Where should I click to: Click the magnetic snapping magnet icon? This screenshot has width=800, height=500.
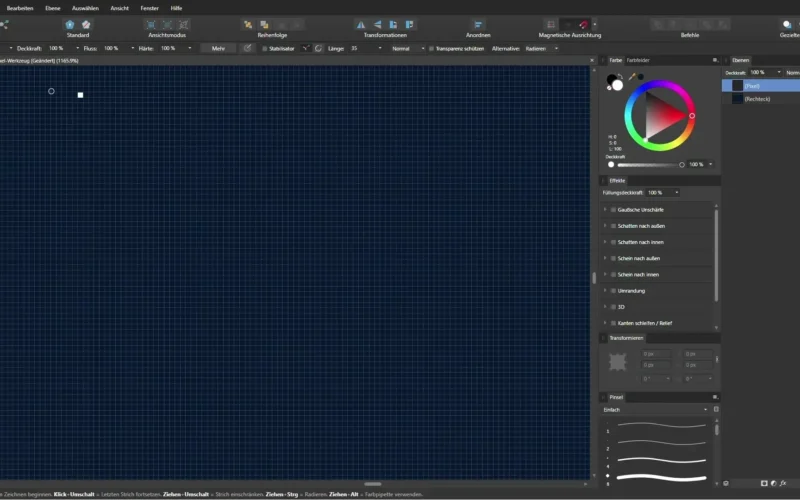[x=583, y=24]
